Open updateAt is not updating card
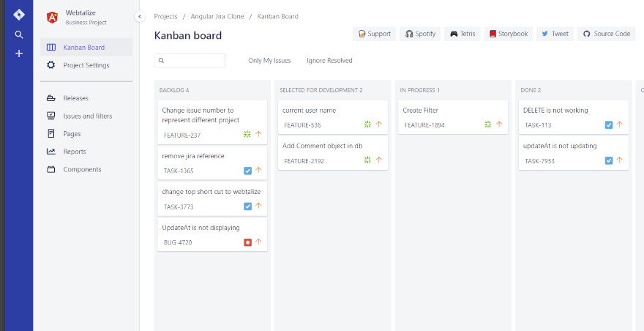The image size is (644, 331). 573,153
